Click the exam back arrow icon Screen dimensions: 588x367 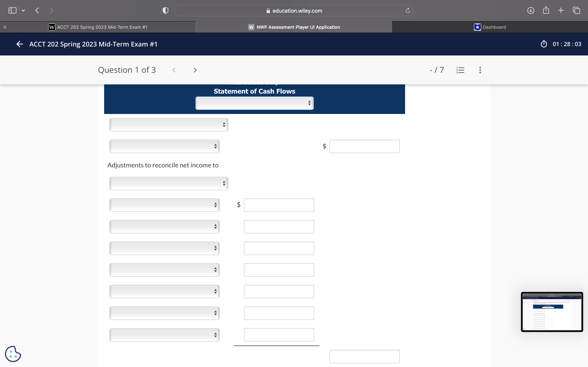(19, 44)
